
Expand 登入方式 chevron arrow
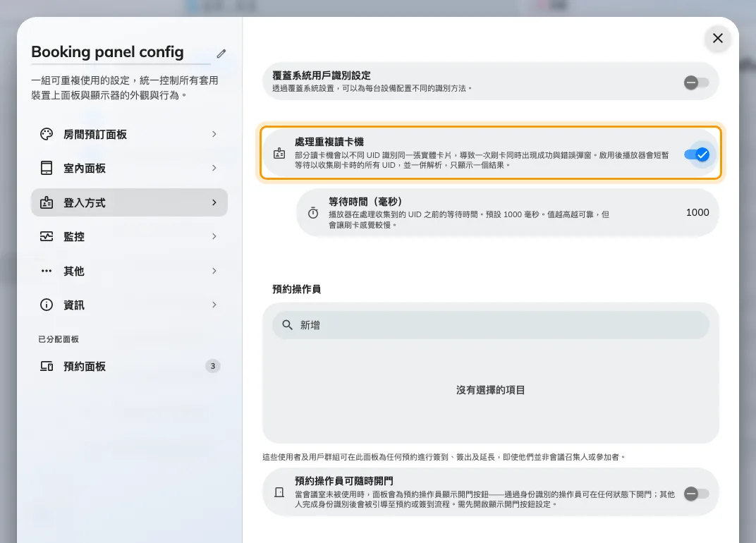[214, 202]
